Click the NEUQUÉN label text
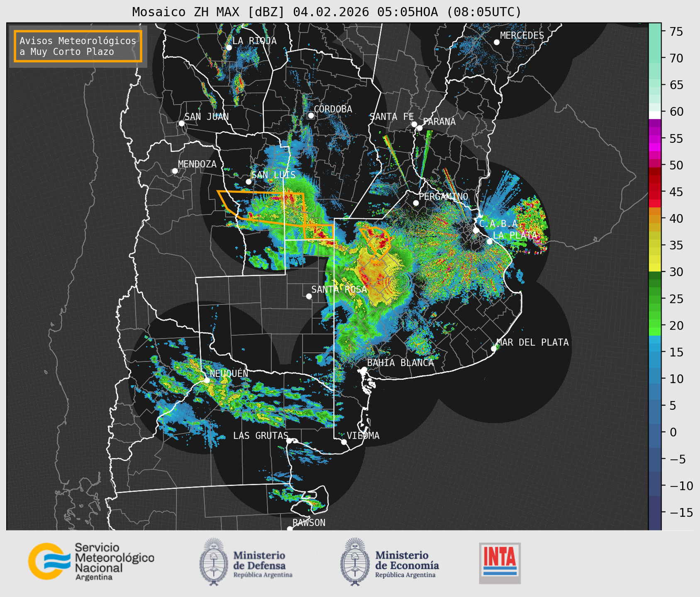Viewport: 700px width, 597px height. click(x=229, y=374)
